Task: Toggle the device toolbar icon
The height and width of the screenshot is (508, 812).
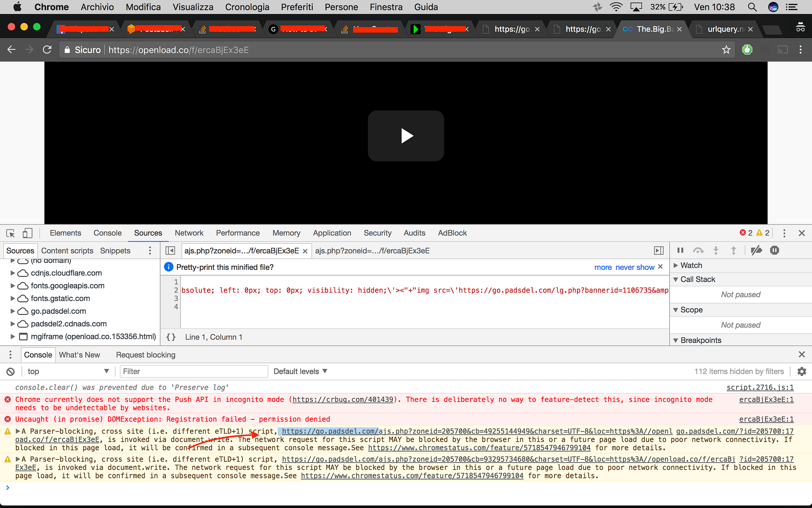Action: [x=27, y=233]
